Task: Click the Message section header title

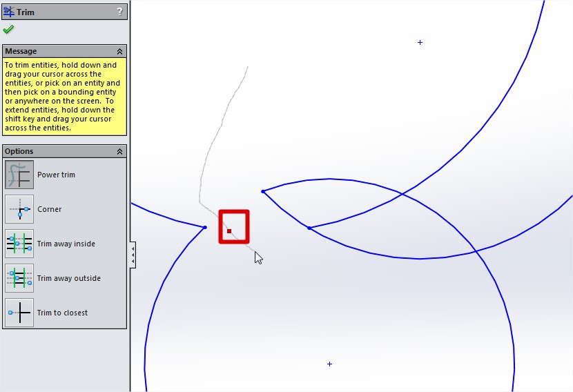Action: (x=21, y=51)
